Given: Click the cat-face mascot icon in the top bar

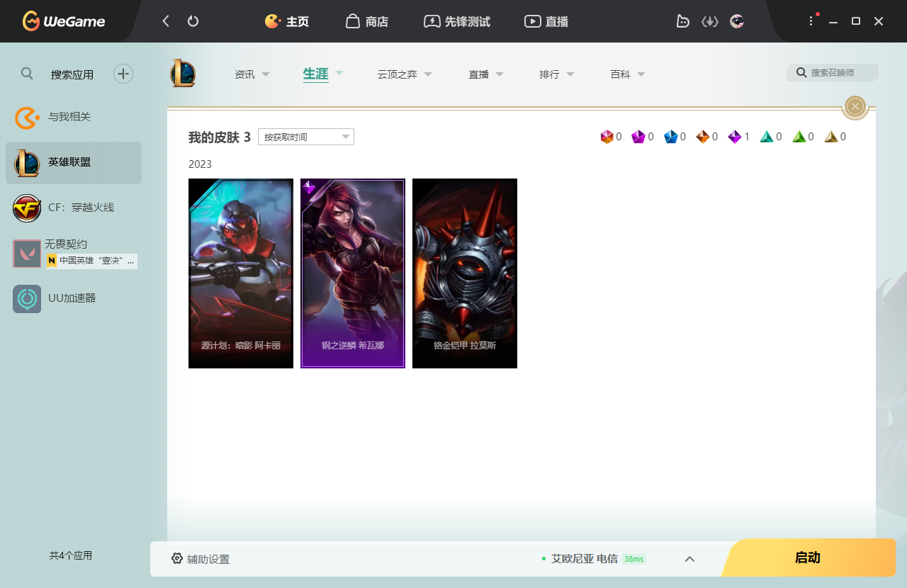Looking at the screenshot, I should 682,21.
